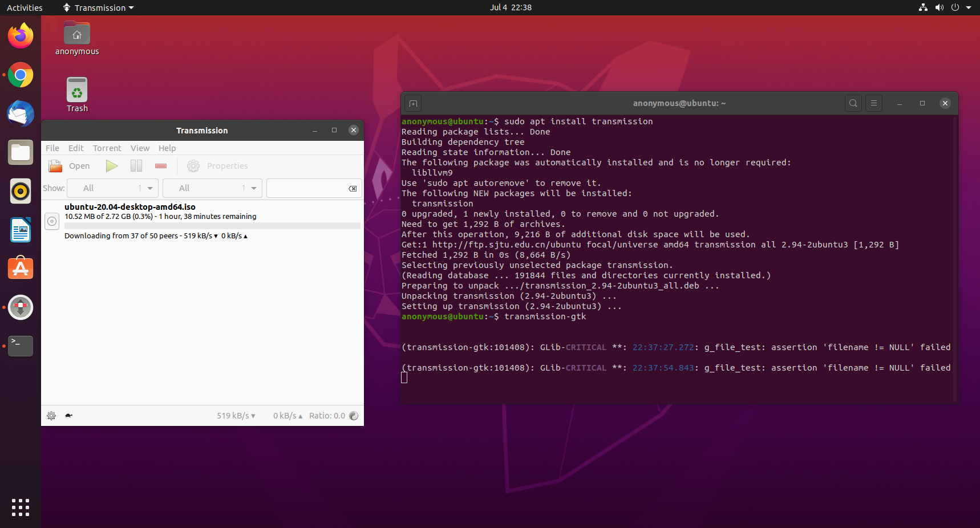Open the terminal hamburger menu

873,103
